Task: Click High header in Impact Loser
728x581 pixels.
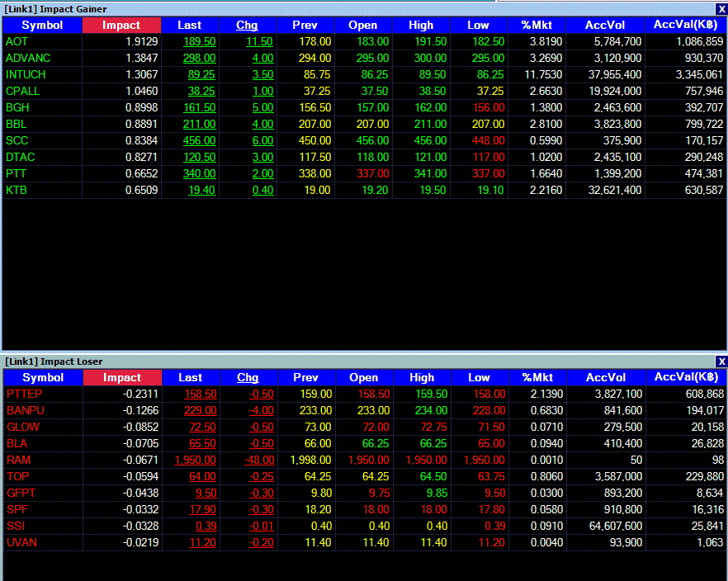Action: click(x=422, y=377)
